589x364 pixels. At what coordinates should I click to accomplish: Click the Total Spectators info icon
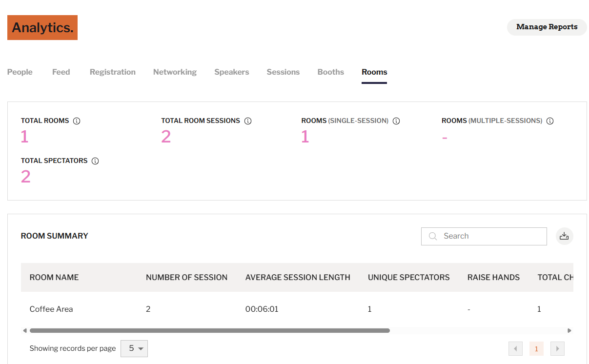[x=95, y=161]
